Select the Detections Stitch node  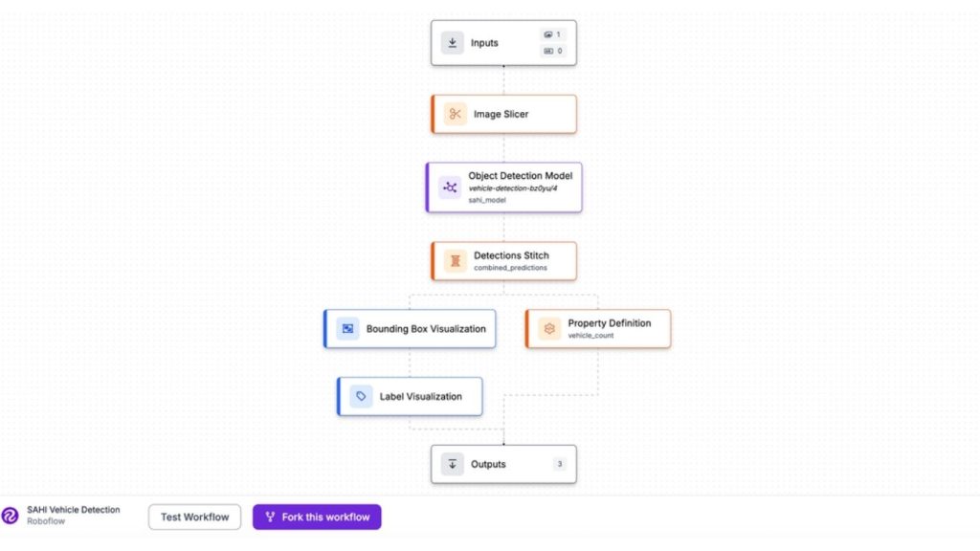(503, 260)
